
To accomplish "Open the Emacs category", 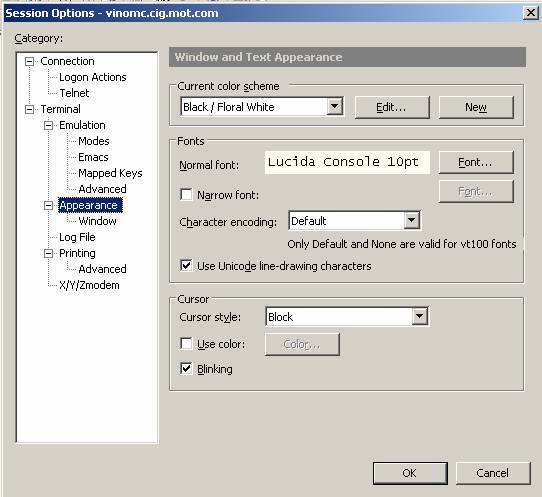I will point(93,157).
